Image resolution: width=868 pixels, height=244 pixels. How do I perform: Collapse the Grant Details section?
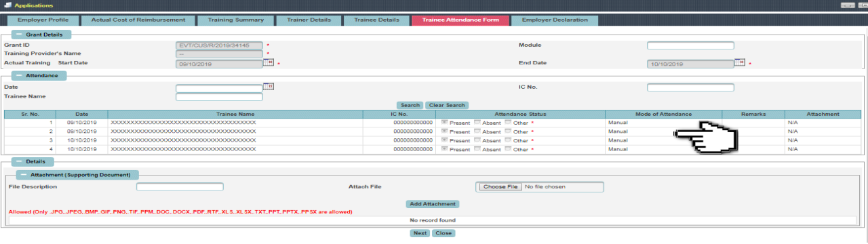click(19, 34)
